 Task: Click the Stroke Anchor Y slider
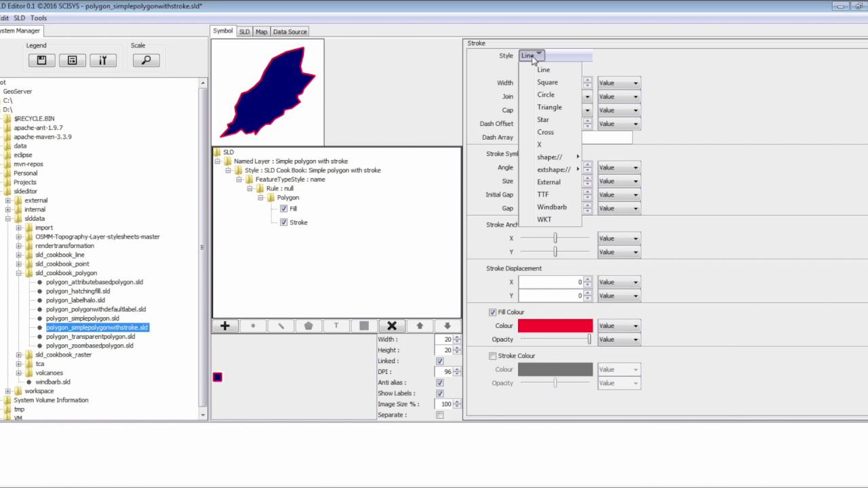click(555, 252)
